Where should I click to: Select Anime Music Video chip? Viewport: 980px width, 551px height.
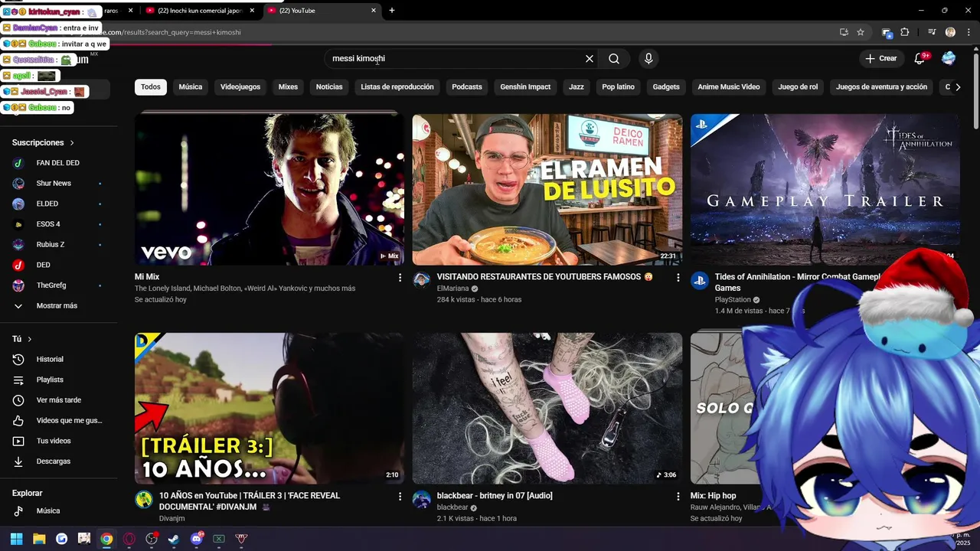pos(729,87)
